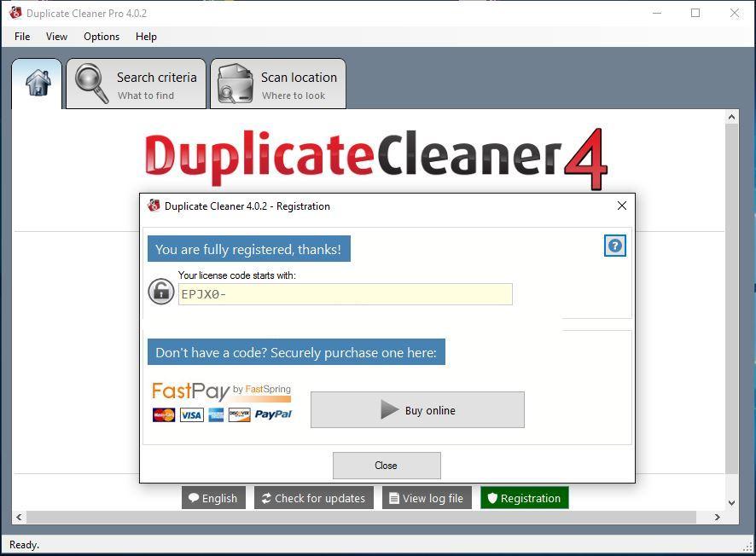Click the Registration dialog title bar app icon
The width and height of the screenshot is (756, 556).
(154, 206)
